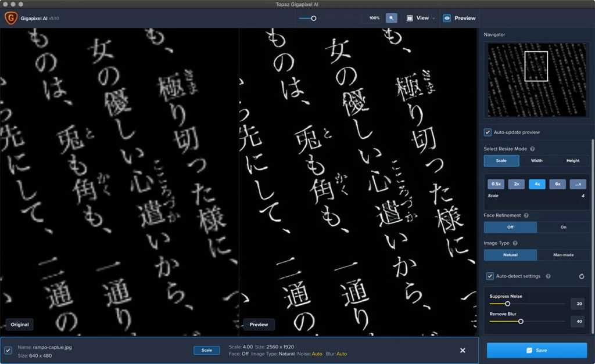Click the View panel layout icon

(409, 18)
